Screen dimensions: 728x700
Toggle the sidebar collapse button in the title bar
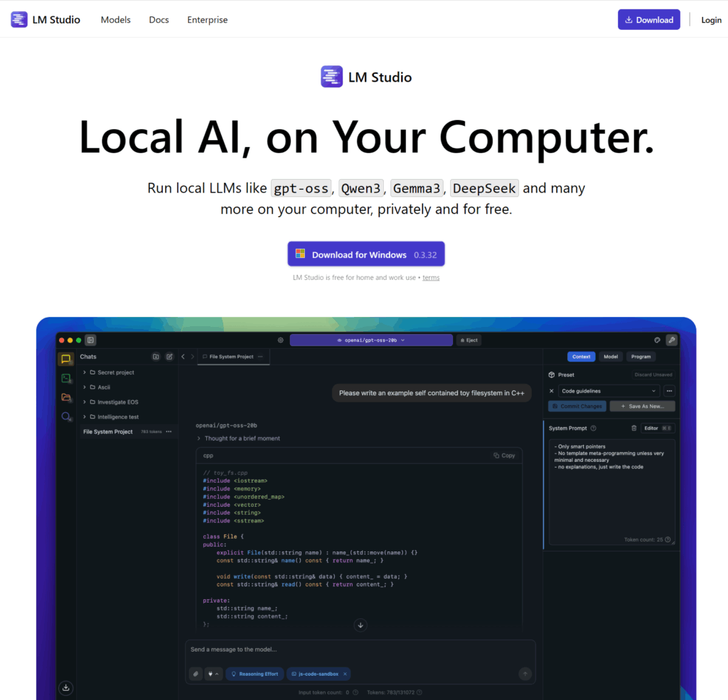tap(90, 340)
